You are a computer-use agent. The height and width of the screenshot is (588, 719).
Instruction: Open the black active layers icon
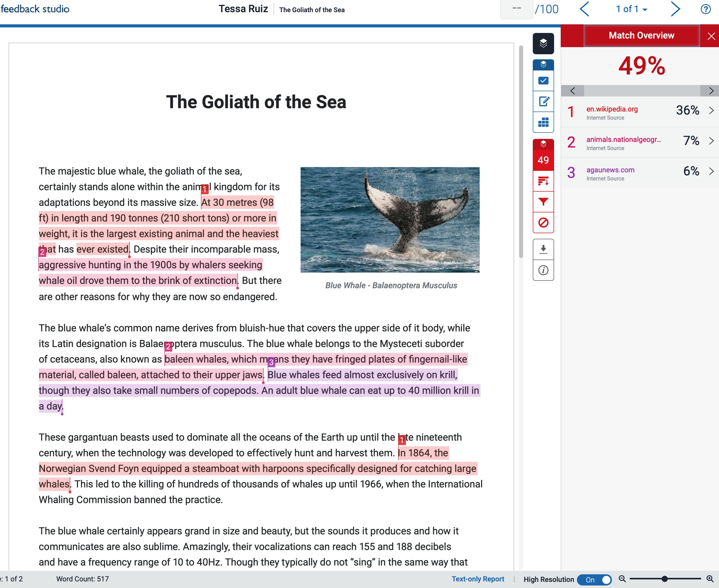pos(543,43)
